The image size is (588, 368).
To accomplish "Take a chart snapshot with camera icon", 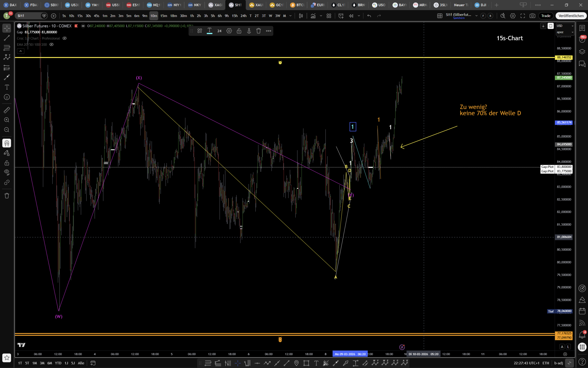I will pos(532,16).
